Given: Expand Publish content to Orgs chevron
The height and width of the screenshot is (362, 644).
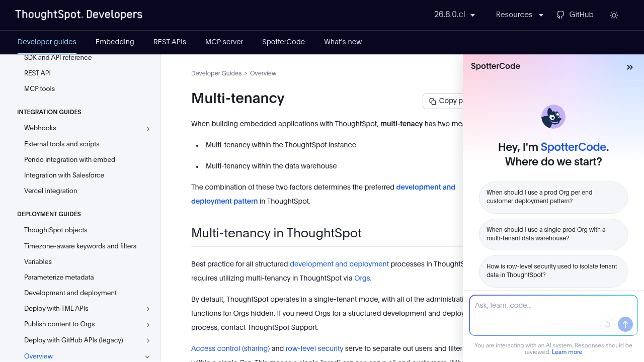Looking at the screenshot, I should tap(148, 325).
